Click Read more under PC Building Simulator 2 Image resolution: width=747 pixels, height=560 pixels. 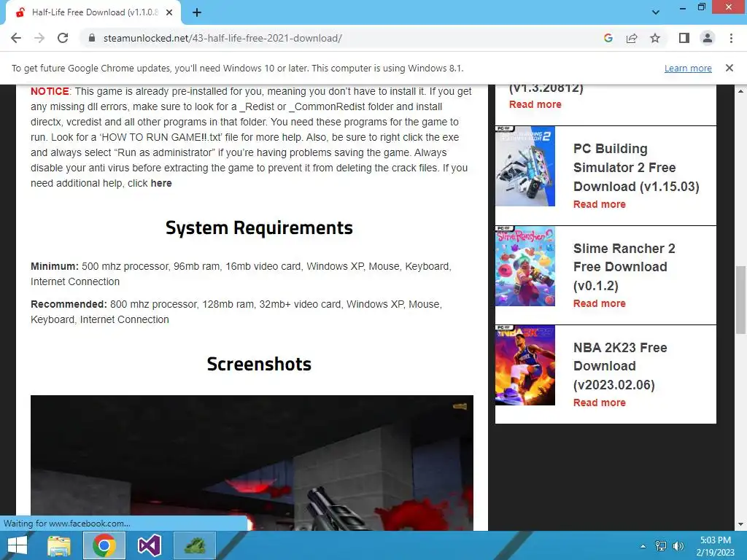click(600, 204)
